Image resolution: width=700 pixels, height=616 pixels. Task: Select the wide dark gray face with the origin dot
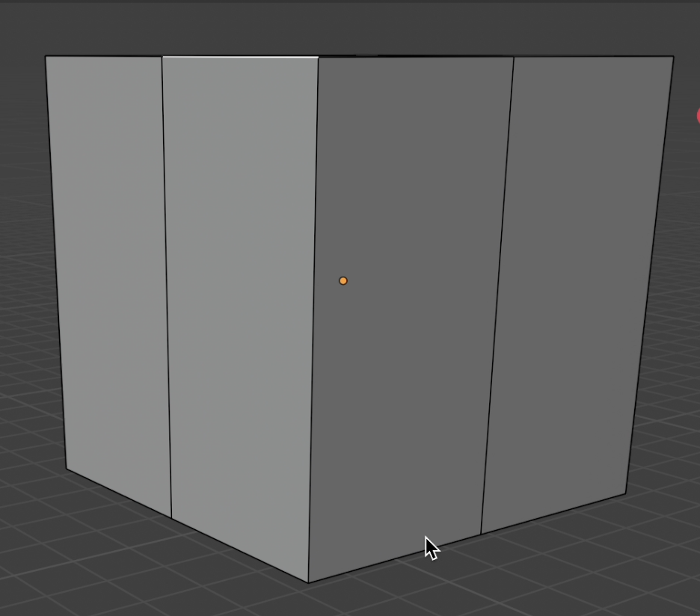point(408,312)
